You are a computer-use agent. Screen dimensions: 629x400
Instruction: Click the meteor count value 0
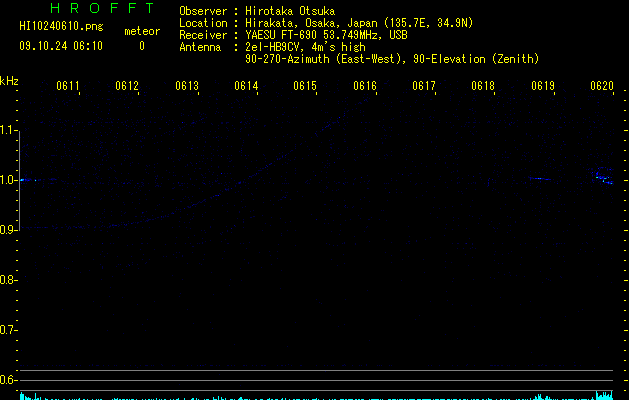142,46
